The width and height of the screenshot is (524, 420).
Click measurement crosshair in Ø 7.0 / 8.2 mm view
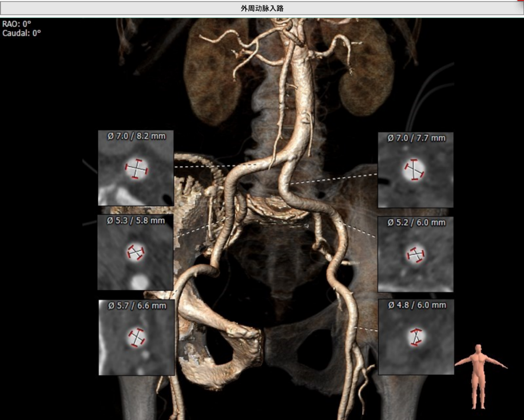(x=136, y=169)
